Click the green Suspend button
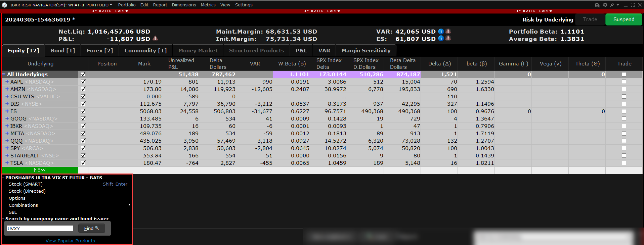Screen dimensions: 644x245 (624, 19)
